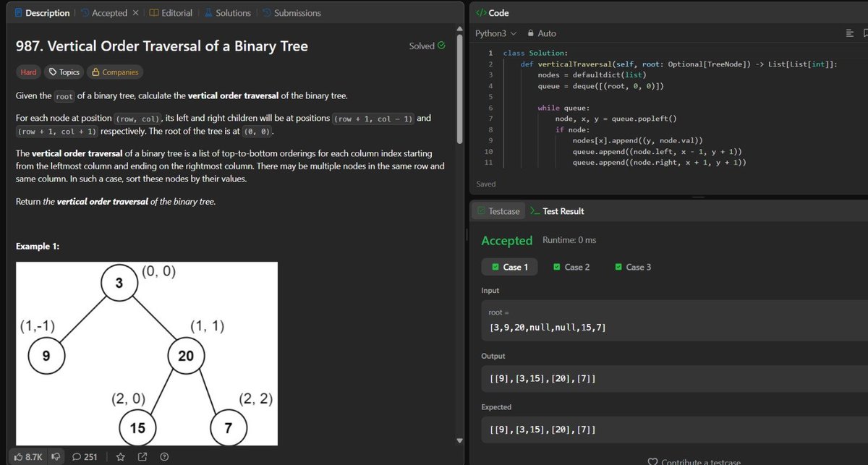
Task: Click the Solved check status
Action: tap(427, 46)
